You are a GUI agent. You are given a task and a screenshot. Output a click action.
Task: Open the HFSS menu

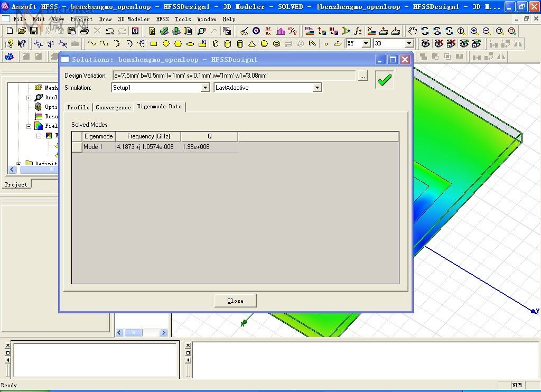coord(163,20)
